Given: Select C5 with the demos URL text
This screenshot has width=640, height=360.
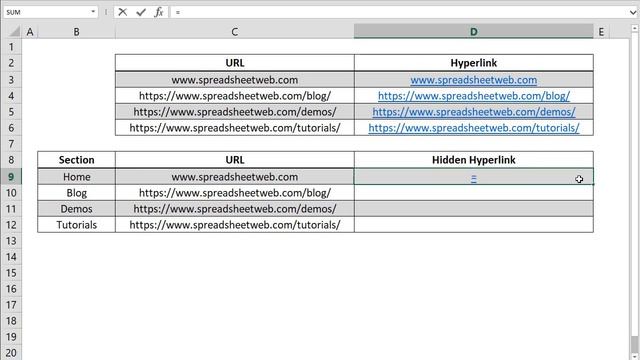Looking at the screenshot, I should tap(235, 112).
